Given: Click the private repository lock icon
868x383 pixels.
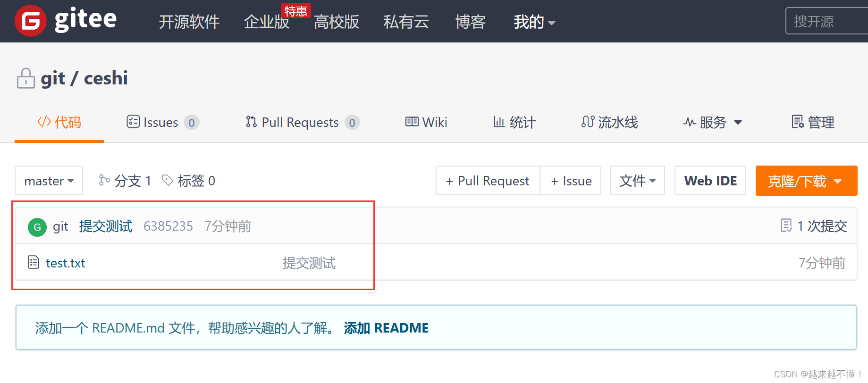Looking at the screenshot, I should pos(25,78).
